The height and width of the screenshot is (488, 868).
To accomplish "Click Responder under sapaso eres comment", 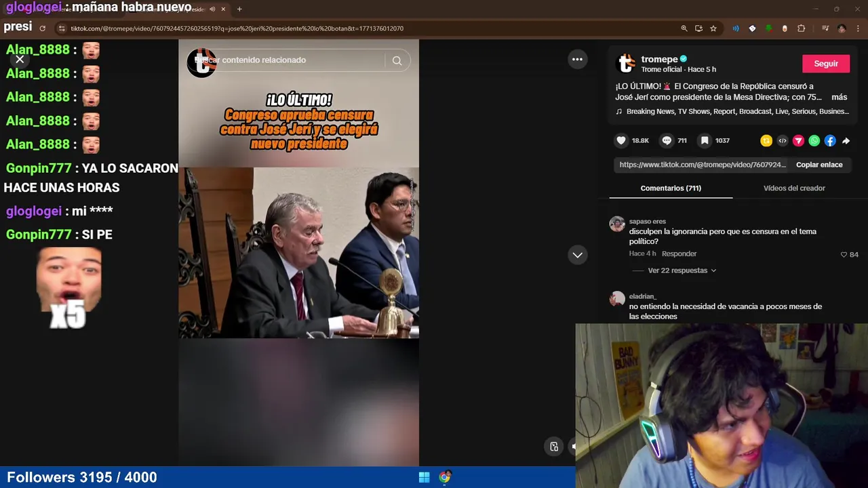I will coord(679,253).
